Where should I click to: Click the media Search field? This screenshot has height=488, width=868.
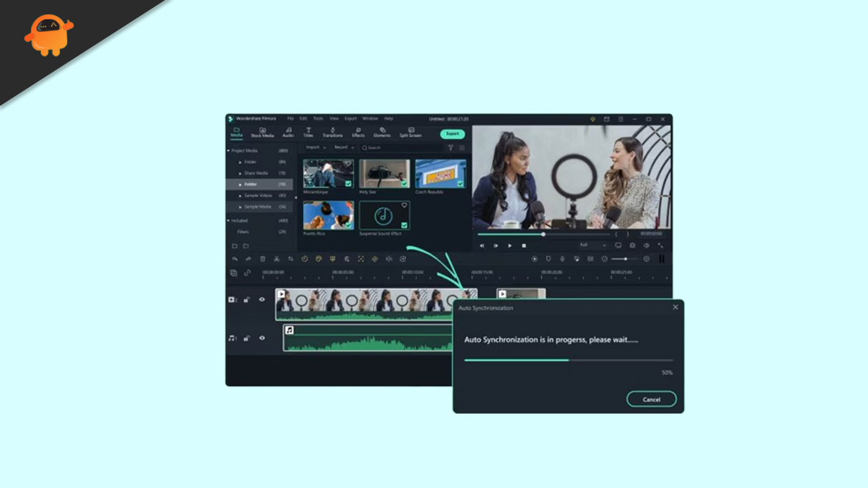click(401, 147)
